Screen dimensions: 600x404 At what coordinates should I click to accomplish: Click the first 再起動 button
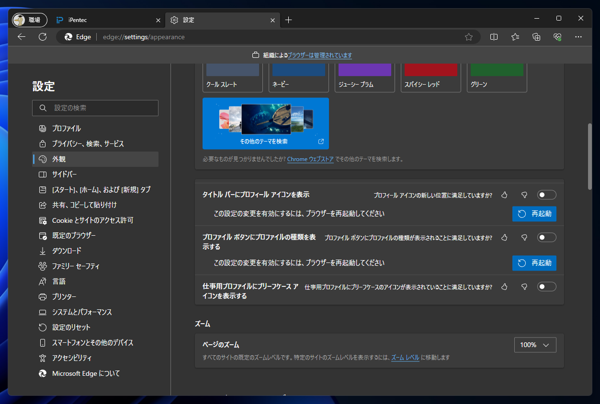coord(534,214)
